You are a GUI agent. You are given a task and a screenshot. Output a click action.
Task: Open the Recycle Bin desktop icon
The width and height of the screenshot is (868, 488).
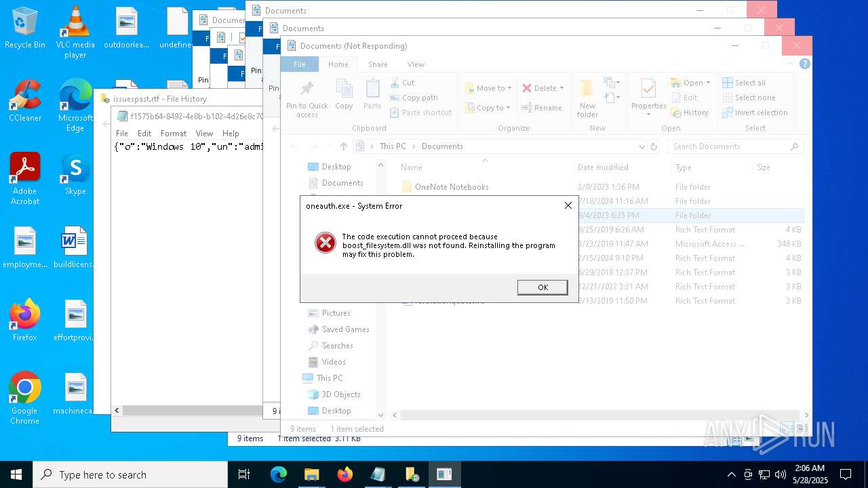25,28
